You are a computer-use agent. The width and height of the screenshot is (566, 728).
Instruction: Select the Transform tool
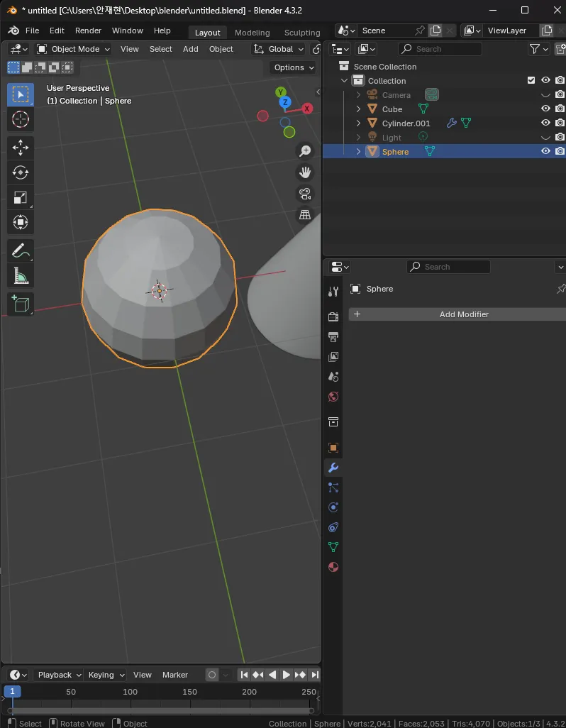21,222
